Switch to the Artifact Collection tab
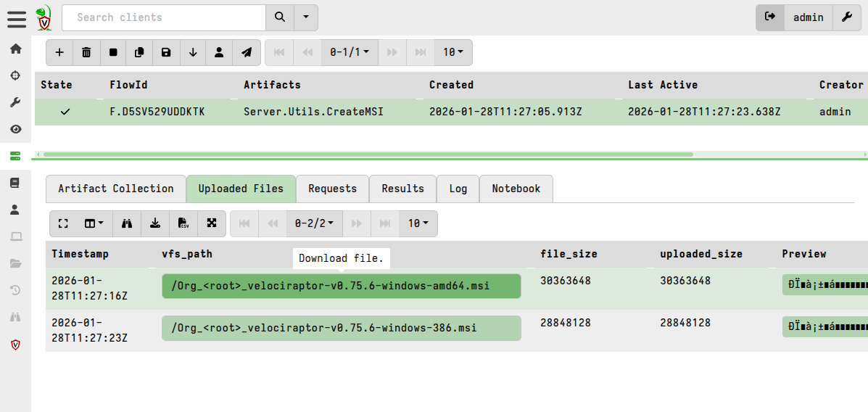Viewport: 868px width, 412px height. pos(116,189)
